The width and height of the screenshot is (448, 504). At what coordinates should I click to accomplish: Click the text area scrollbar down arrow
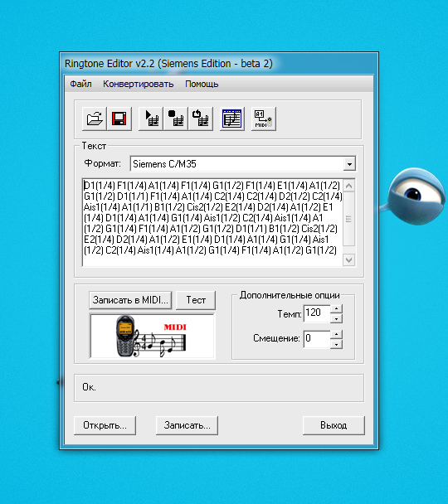tap(349, 259)
